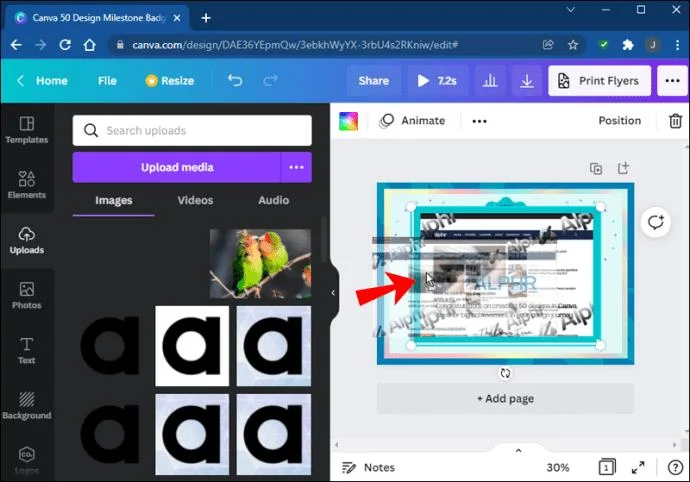Click the Search uploads field

point(192,130)
